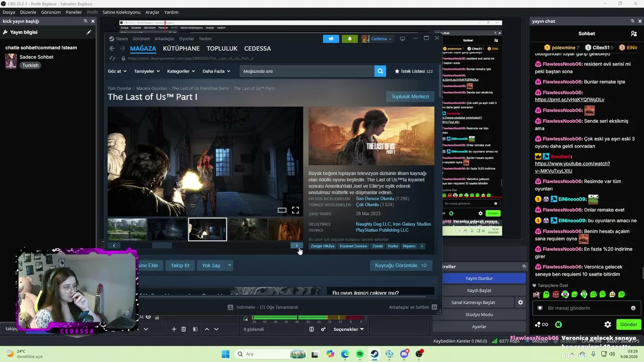Focus the Mağazada ara search field

pyautogui.click(x=307, y=71)
